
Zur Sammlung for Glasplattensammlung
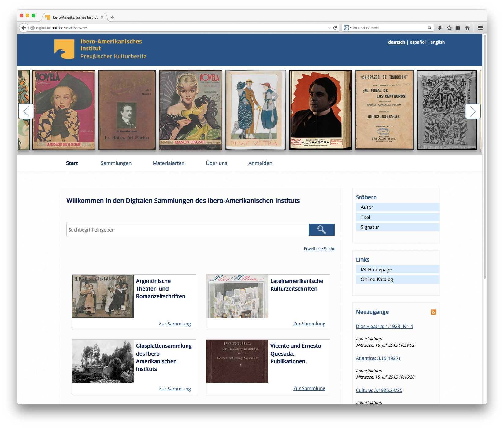(x=175, y=389)
